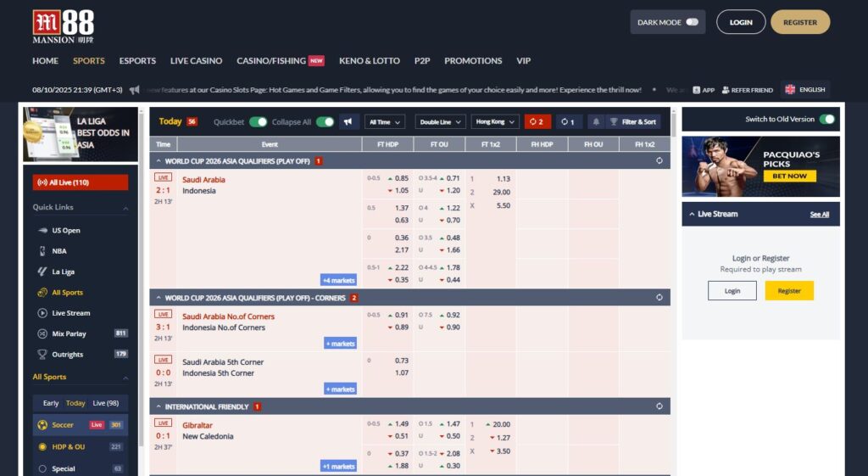Open the Hong Kong odds format dropdown
The image size is (868, 476).
[x=495, y=122]
